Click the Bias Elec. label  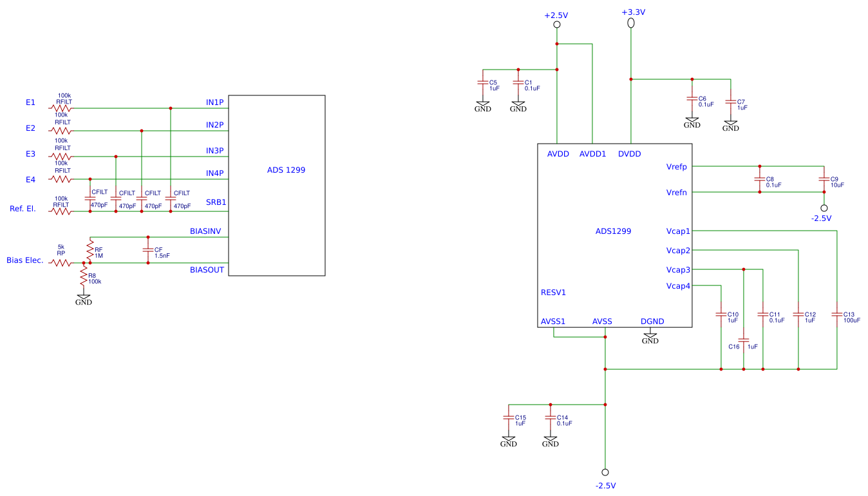pyautogui.click(x=25, y=260)
